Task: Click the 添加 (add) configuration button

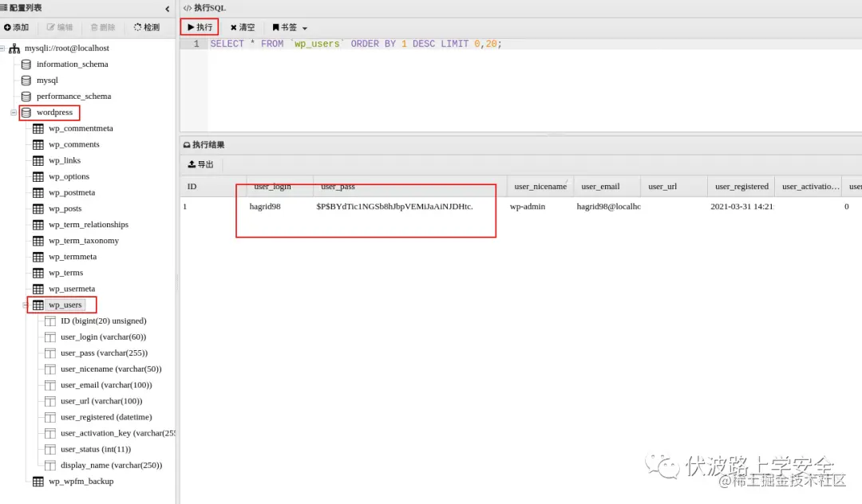Action: [x=17, y=27]
